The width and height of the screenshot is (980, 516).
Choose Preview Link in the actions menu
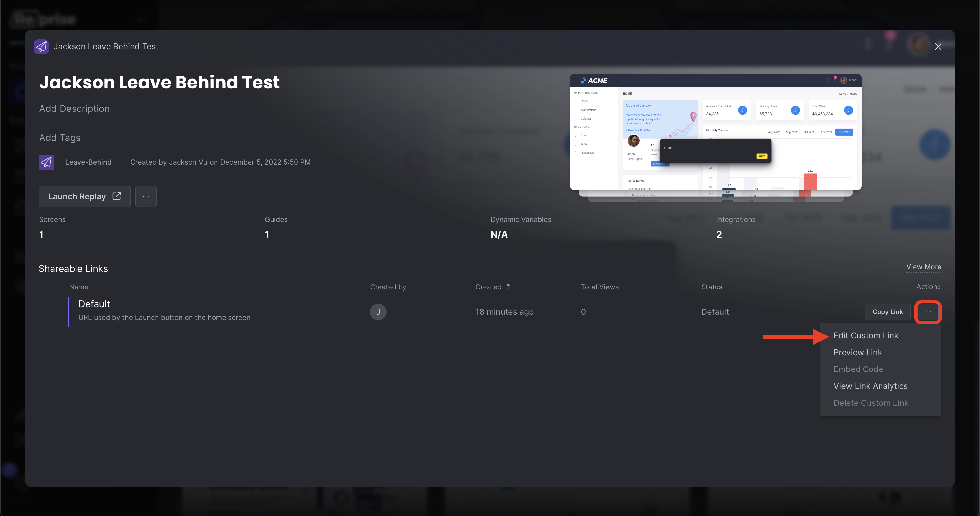coord(857,352)
